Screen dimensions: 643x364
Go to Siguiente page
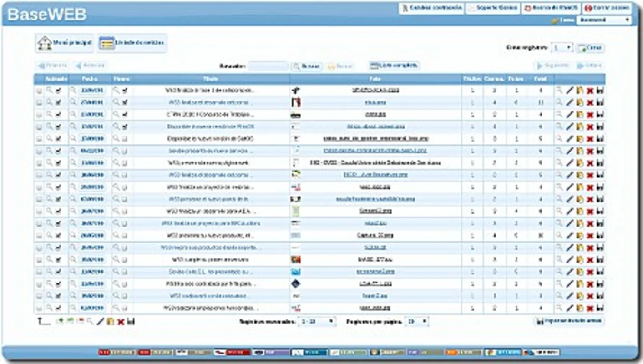pos(553,66)
